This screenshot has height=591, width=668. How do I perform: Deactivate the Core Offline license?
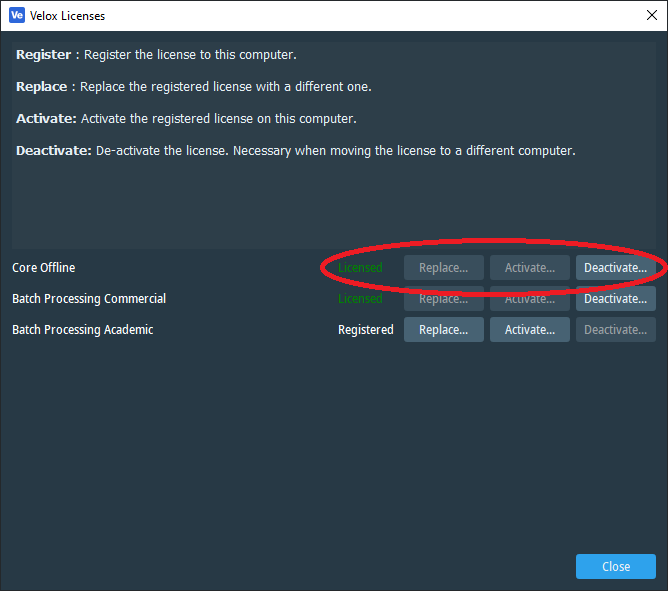point(616,268)
